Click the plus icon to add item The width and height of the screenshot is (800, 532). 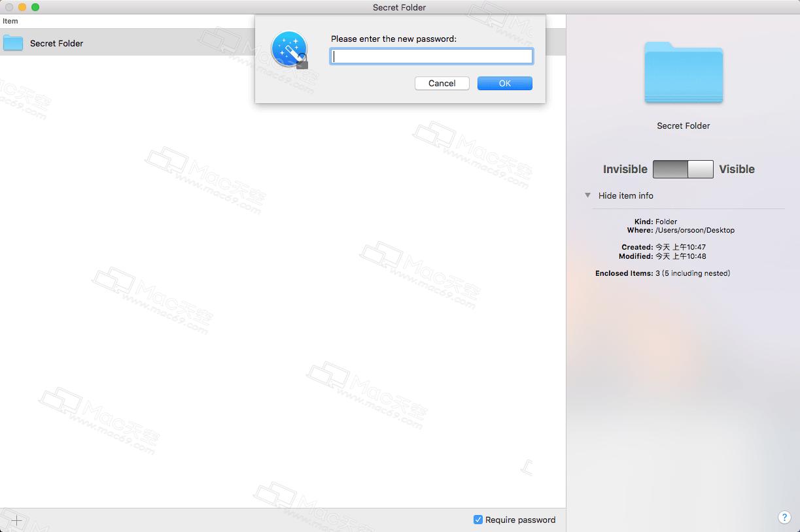tap(17, 521)
